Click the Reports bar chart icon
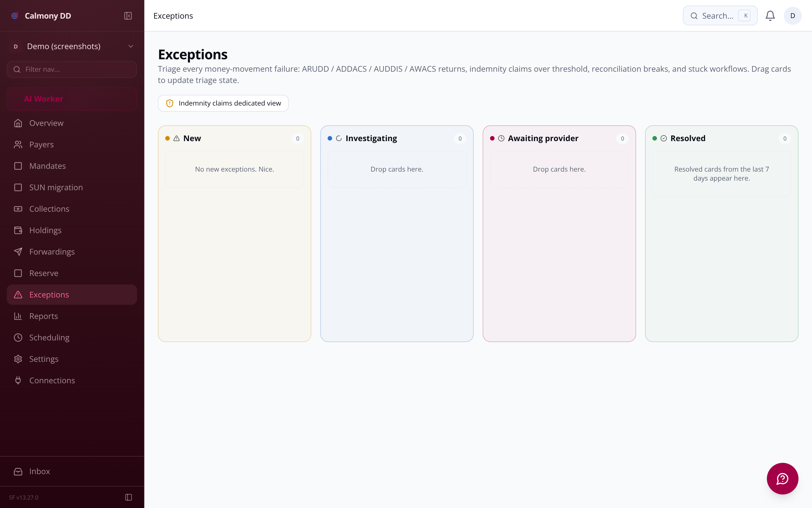812x508 pixels. [18, 316]
